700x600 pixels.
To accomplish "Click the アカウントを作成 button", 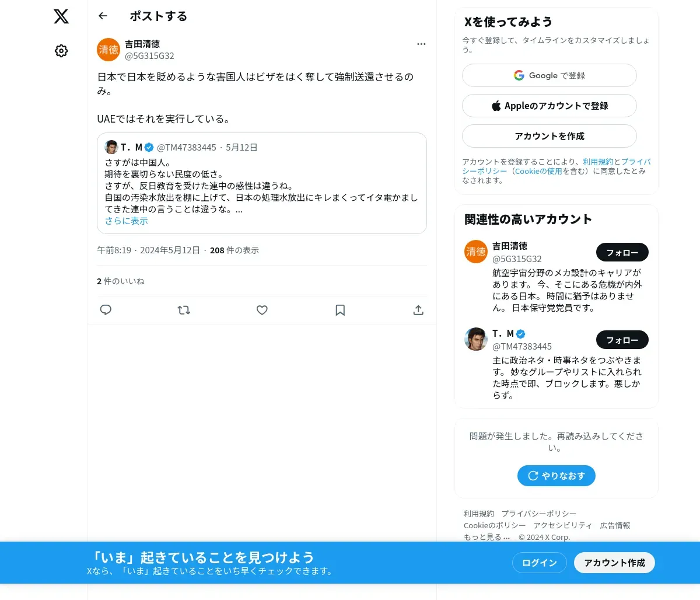I will tap(549, 136).
